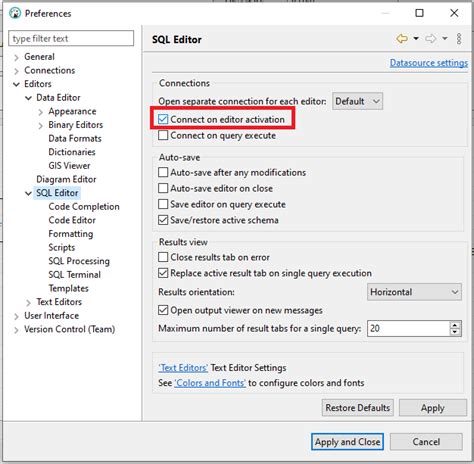Expand the User Interface tree node
This screenshot has width=474, height=464.
[x=16, y=316]
